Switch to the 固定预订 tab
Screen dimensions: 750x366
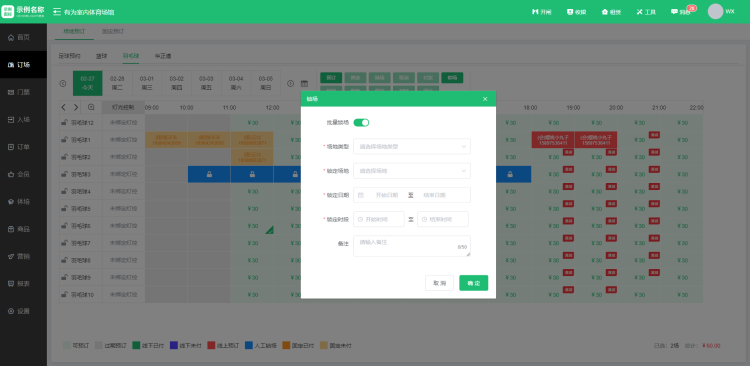tap(113, 32)
